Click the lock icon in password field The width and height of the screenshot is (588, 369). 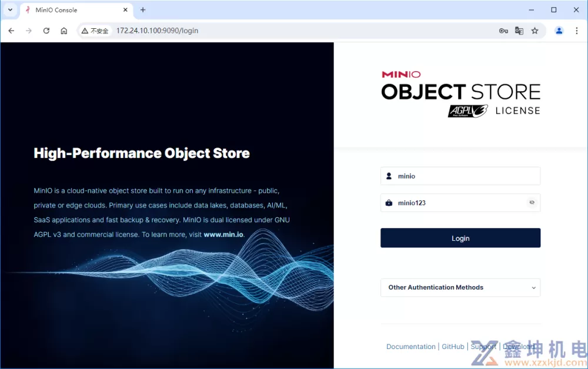(389, 203)
